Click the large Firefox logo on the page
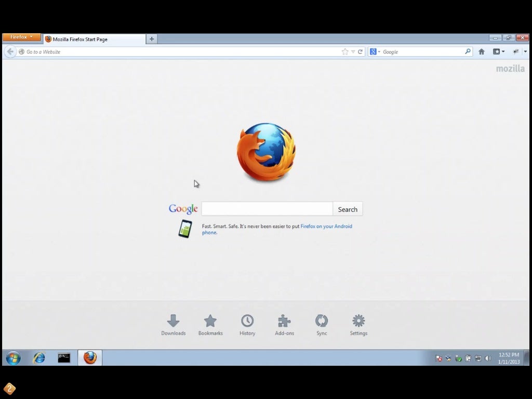 pos(266,152)
